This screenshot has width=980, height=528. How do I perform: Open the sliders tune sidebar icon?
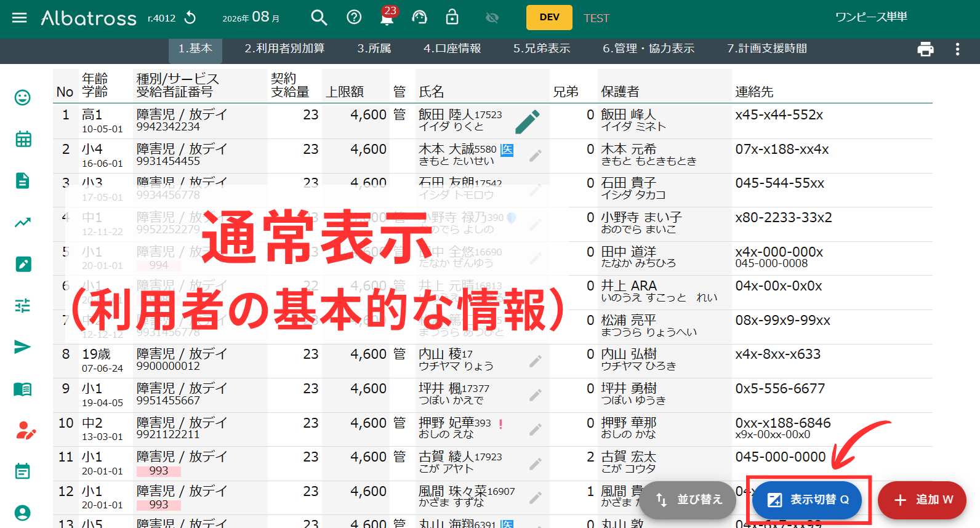pos(23,305)
